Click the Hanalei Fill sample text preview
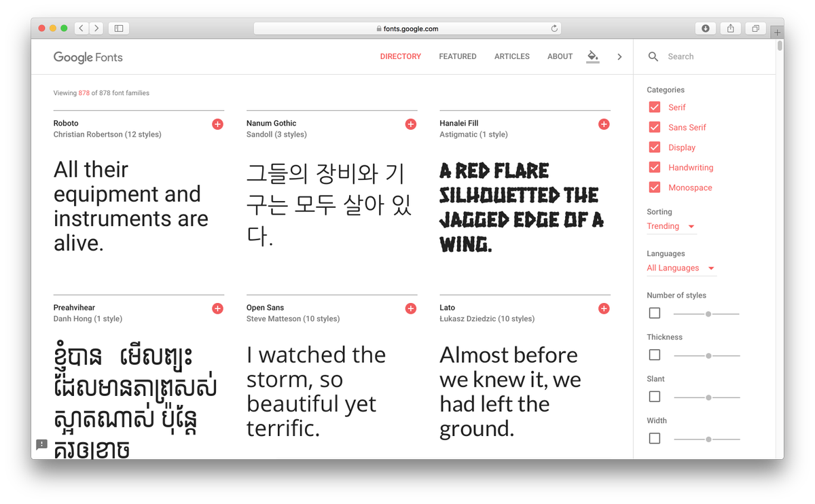 [522, 207]
